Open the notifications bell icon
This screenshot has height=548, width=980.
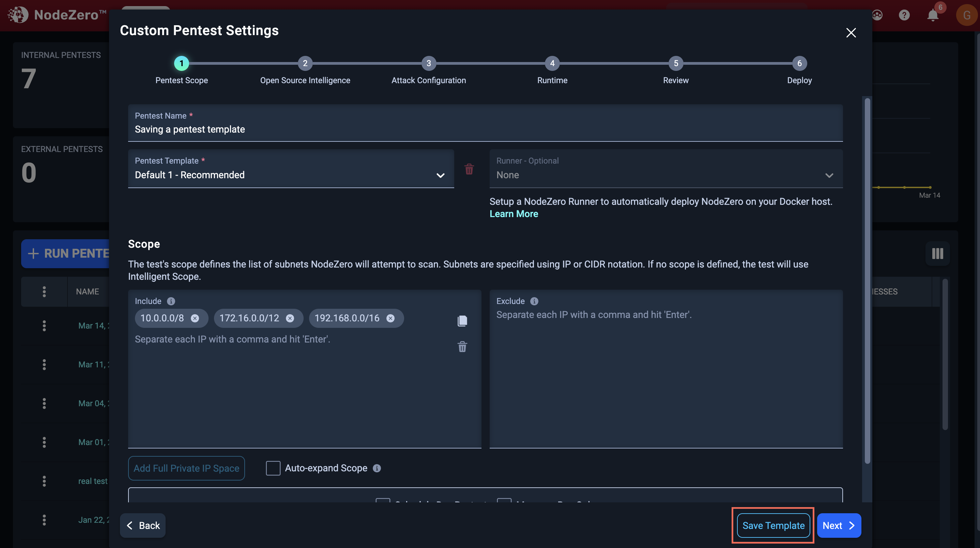[932, 15]
